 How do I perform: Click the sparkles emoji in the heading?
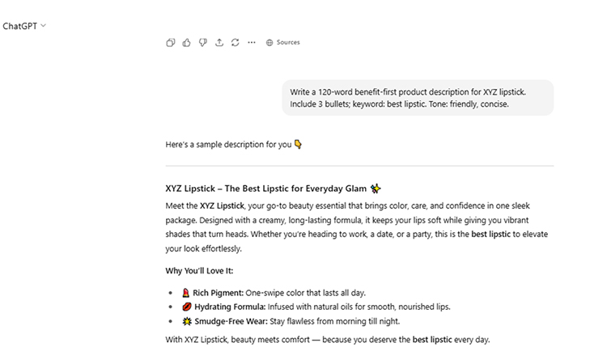click(376, 188)
